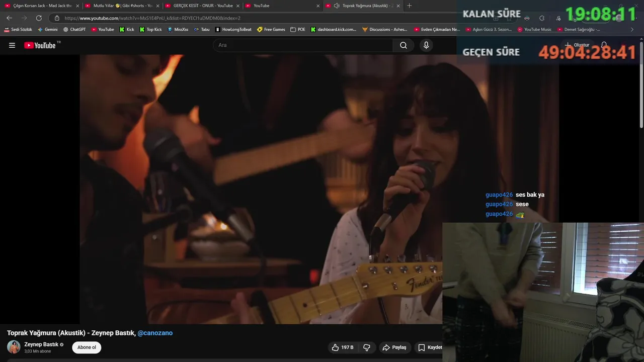
Task: Switch to the plain YouTube tab
Action: 283,6
